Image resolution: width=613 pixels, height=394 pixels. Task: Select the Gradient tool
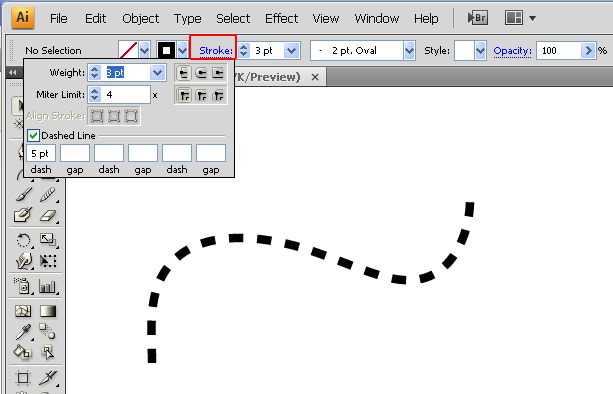tap(48, 311)
